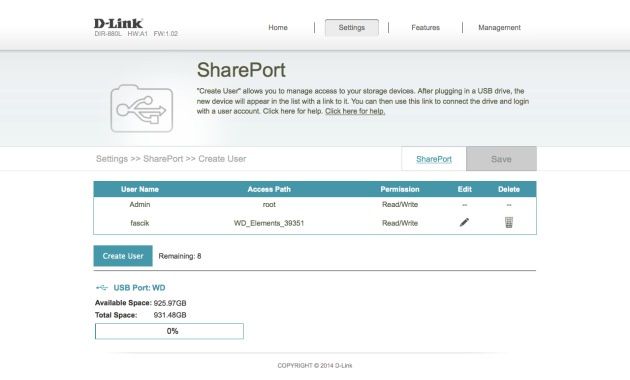Click the COPYRIGHT 2014 D-Link footer
Image resolution: width=630 pixels, height=380 pixels.
(315, 366)
